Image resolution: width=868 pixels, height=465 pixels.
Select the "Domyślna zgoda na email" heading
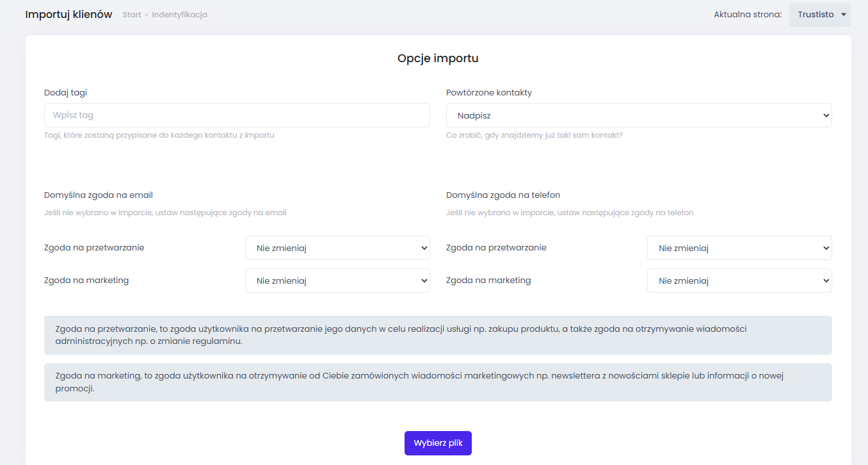[99, 195]
